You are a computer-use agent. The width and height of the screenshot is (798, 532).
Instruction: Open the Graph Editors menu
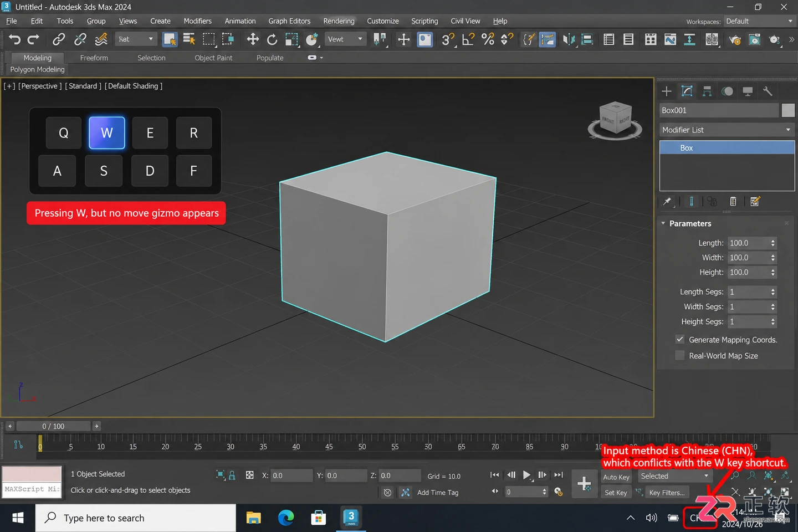click(x=289, y=21)
